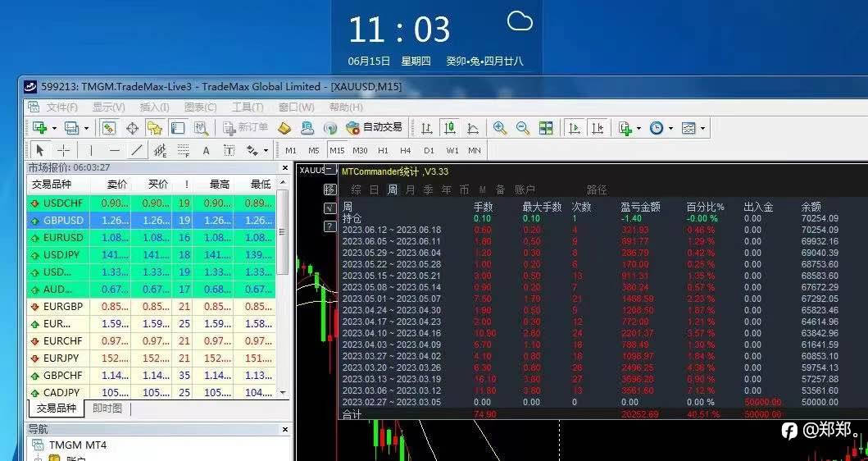Switch chart to line chart icon
The image size is (868, 461).
pos(473,128)
